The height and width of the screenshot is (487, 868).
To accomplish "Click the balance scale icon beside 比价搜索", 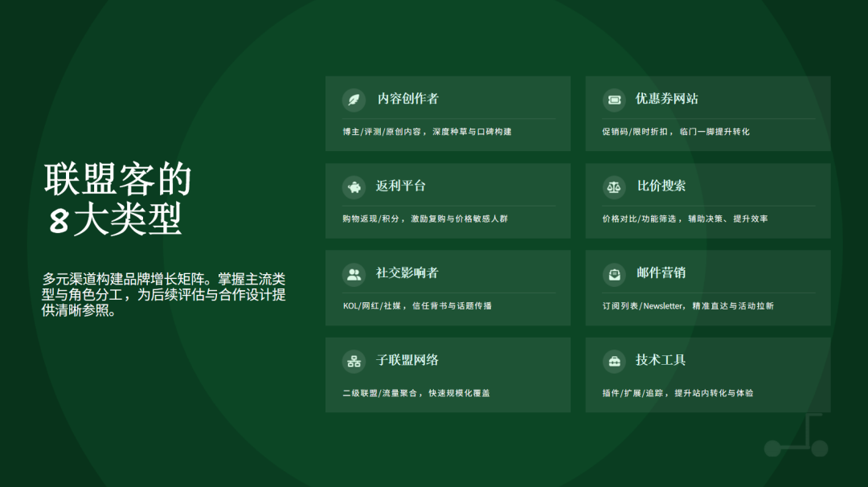I will tap(614, 187).
